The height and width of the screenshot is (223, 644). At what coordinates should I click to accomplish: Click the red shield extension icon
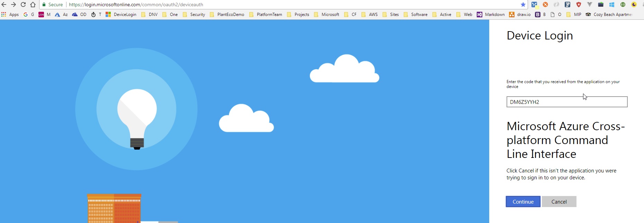pos(579,5)
